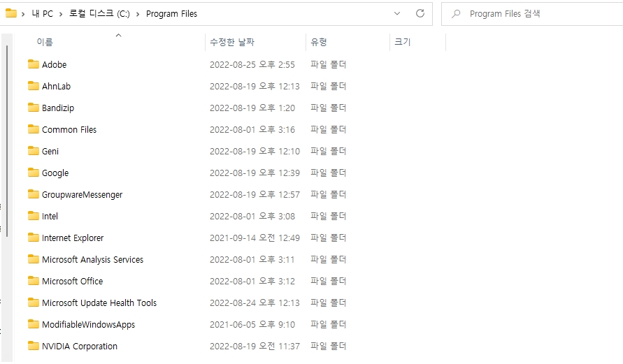623x364 pixels.
Task: Select the Intel folder name
Action: [x=50, y=217]
